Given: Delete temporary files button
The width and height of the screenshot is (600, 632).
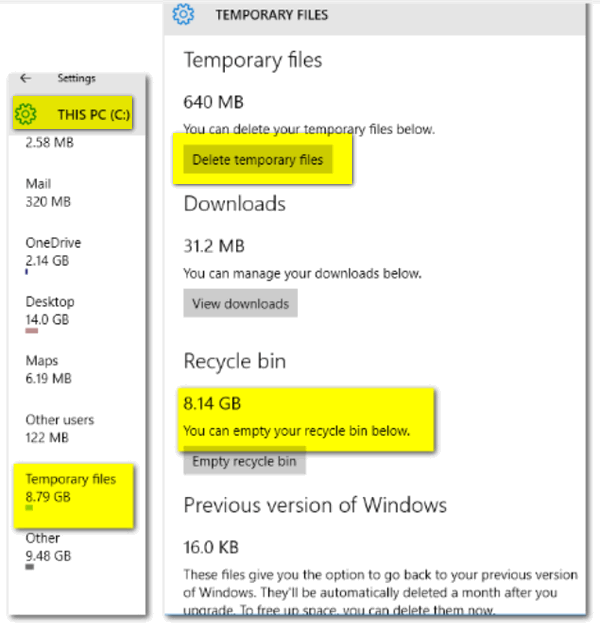Looking at the screenshot, I should [258, 160].
